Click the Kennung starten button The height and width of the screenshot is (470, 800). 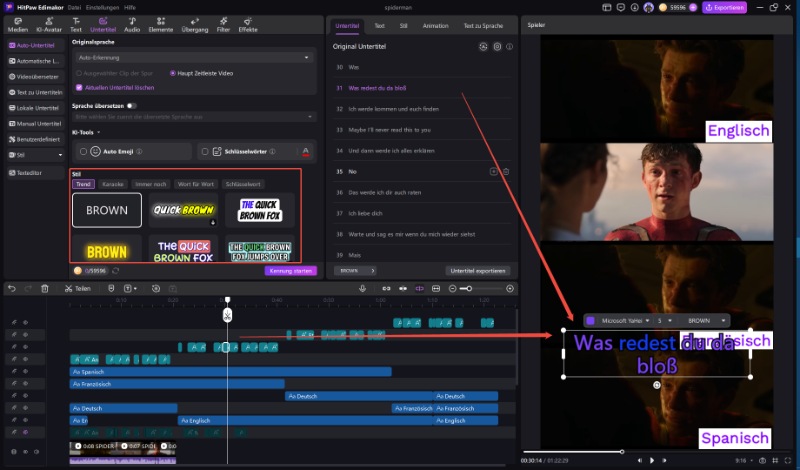290,270
